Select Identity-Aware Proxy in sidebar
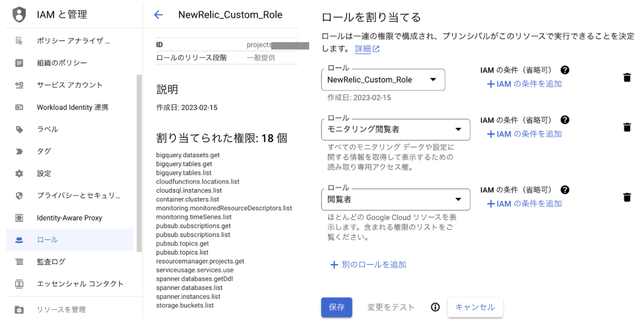The height and width of the screenshot is (330, 644). pos(69,218)
